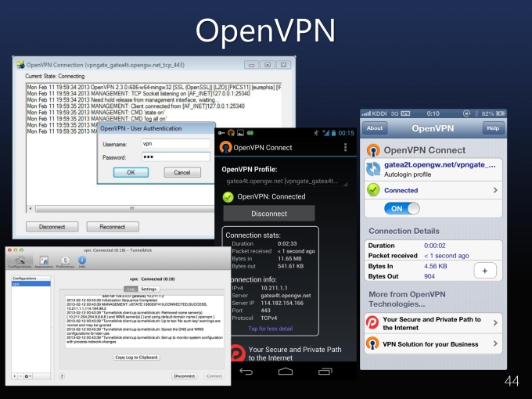The image size is (532, 399).
Task: Select the vpn configuration in Tunnelblick list
Action: pos(31,284)
